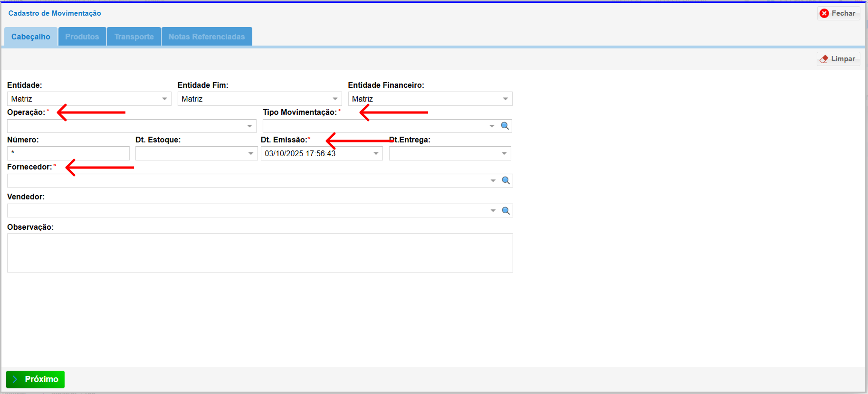Expand the Dt. Estoque date picker
868x394 pixels.
tap(251, 153)
